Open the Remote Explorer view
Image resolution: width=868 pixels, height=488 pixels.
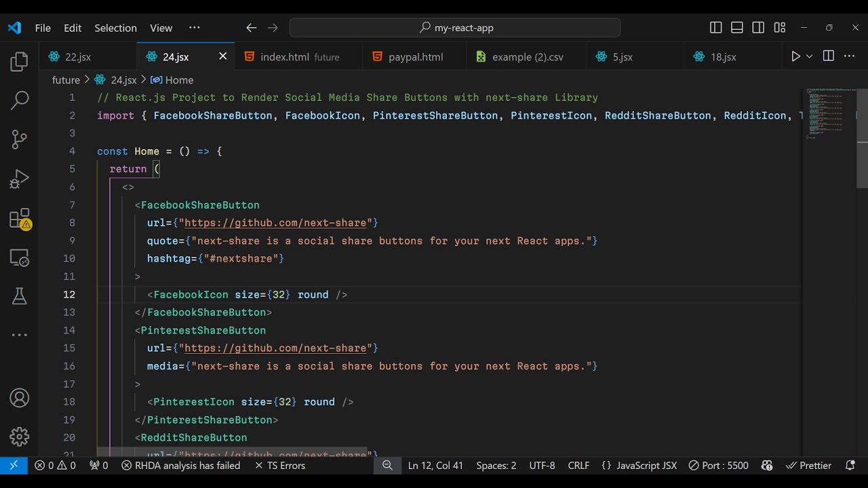point(19,258)
